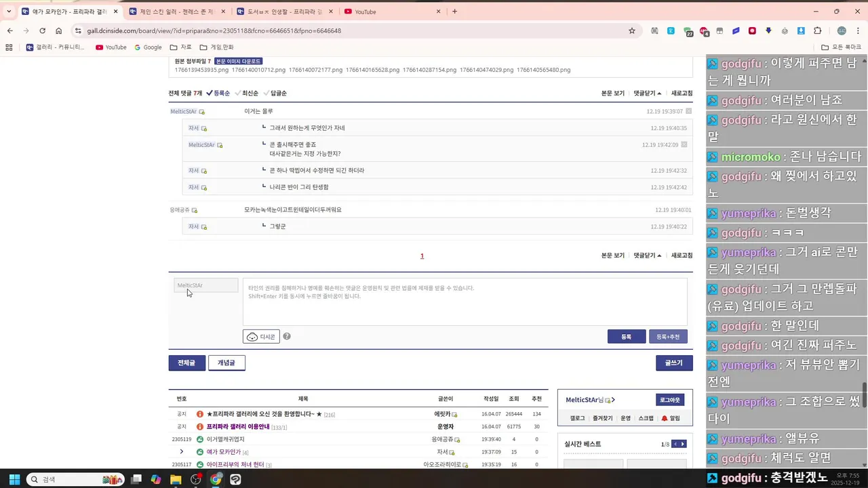Open the Windows Start menu

coord(14,479)
